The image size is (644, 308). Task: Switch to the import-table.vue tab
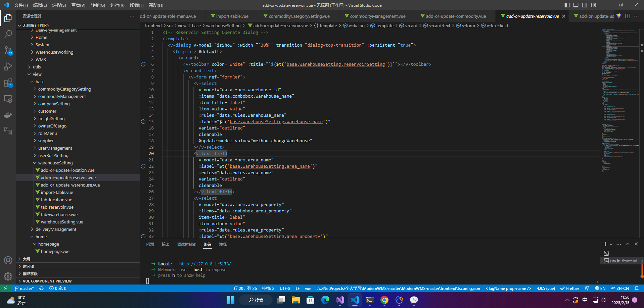click(232, 16)
